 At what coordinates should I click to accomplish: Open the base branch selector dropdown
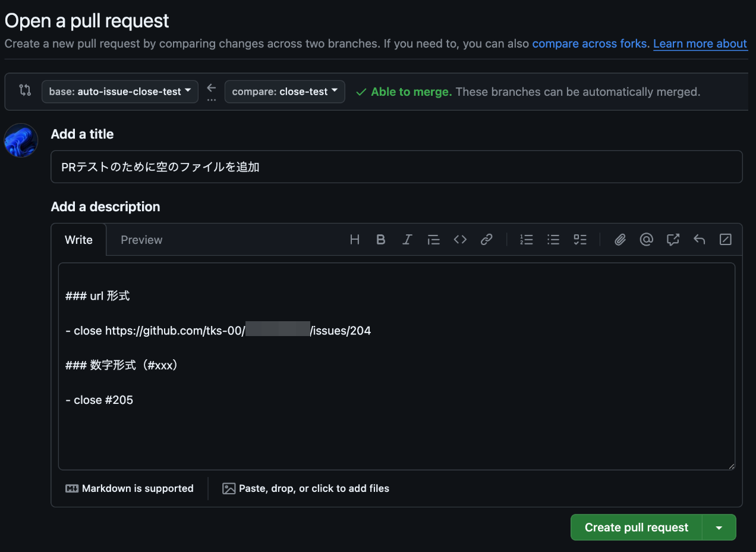coord(119,92)
